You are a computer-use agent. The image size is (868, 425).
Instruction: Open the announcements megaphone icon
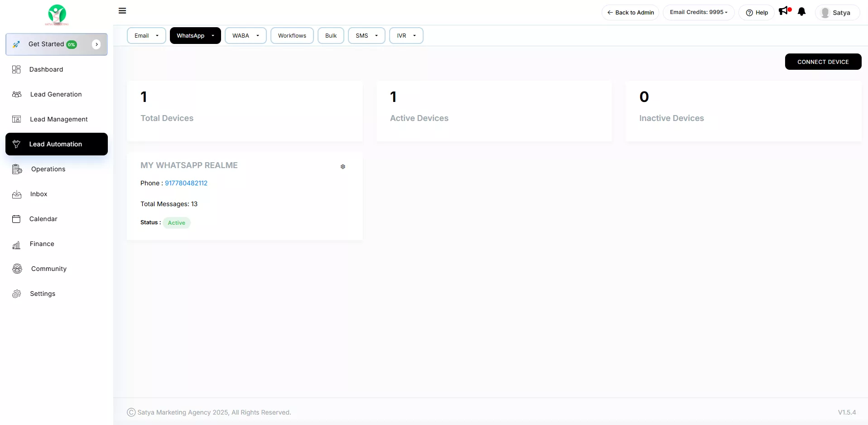pos(784,11)
